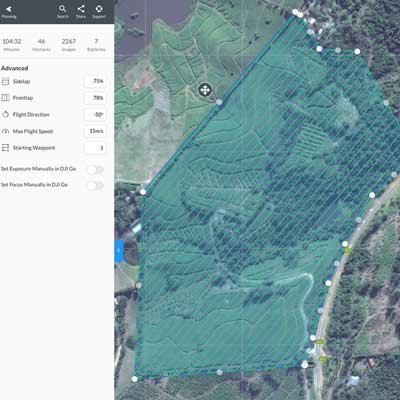Open the Search tool

coord(62,9)
